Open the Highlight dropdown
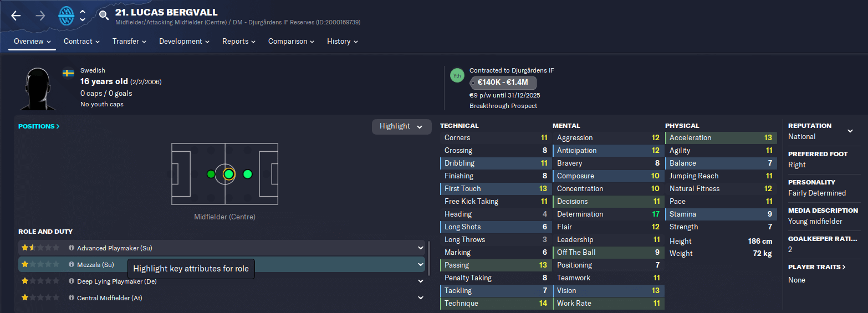Image resolution: width=868 pixels, height=313 pixels. tap(401, 126)
